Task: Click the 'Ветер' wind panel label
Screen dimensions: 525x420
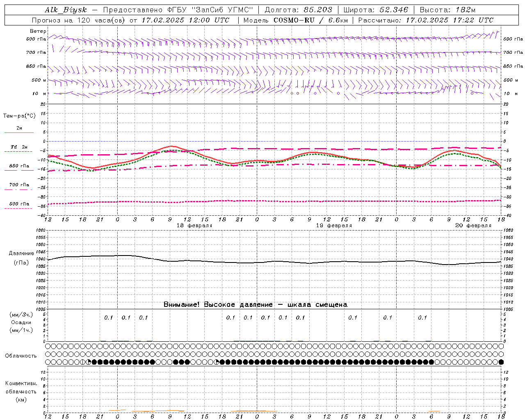Action: 38,31
